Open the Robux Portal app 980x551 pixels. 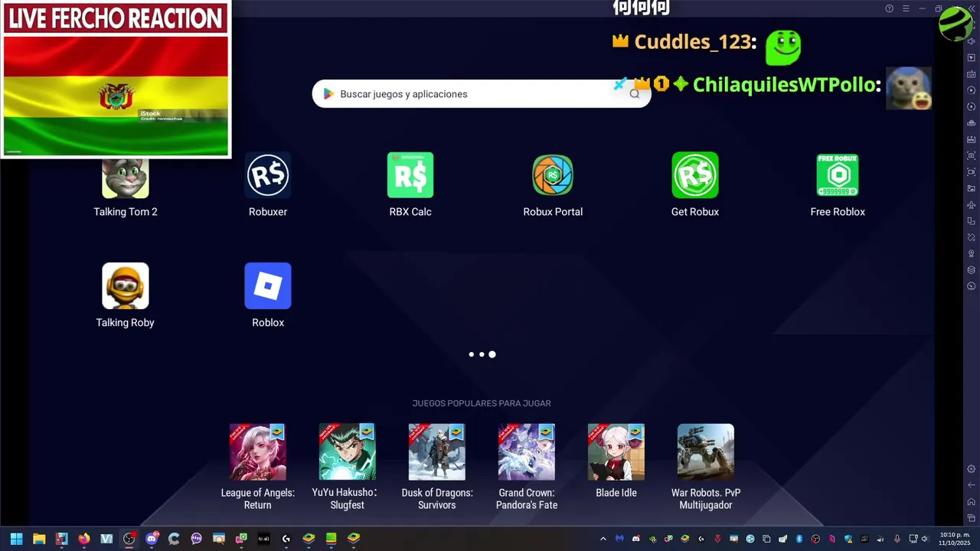(x=553, y=175)
